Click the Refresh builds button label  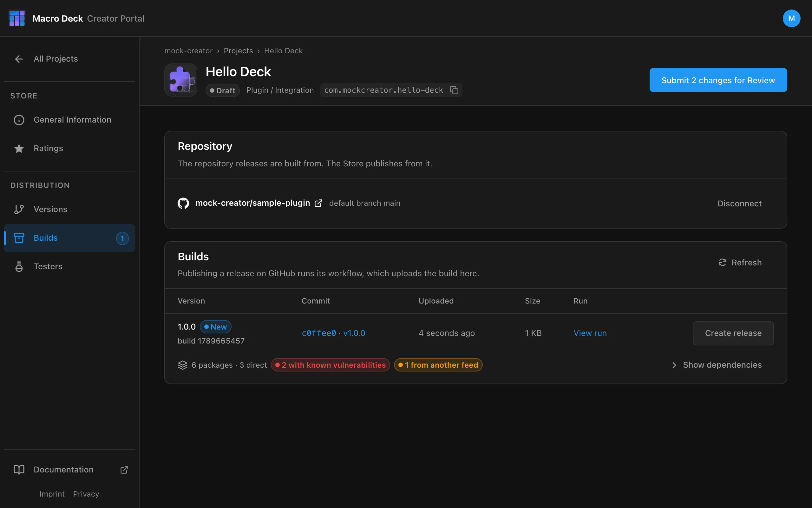tap(746, 262)
